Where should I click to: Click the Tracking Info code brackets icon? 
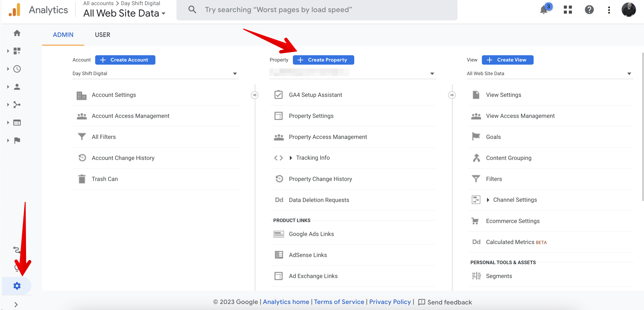(x=279, y=158)
